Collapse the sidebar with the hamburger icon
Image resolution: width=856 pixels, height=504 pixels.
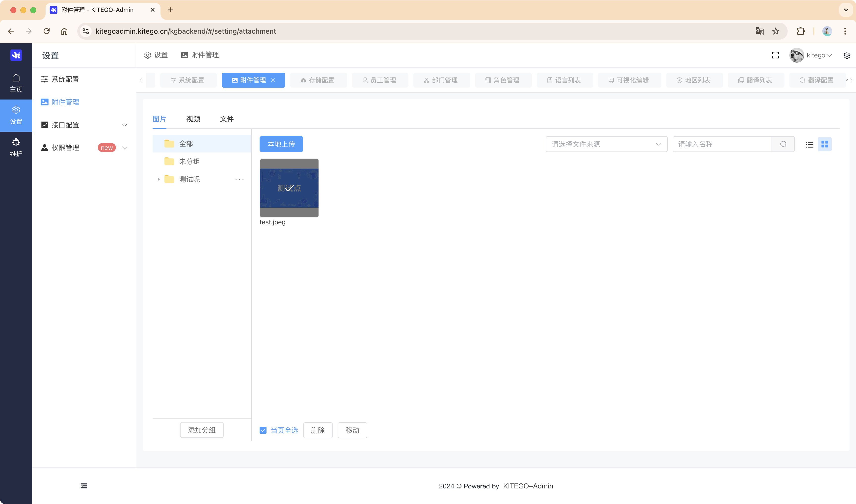coord(84,486)
